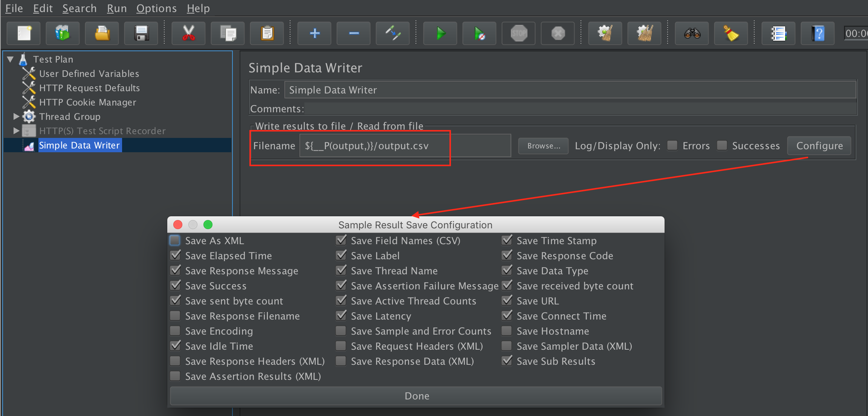Image resolution: width=868 pixels, height=416 pixels.
Task: Click the Browse... button
Action: [x=543, y=146]
